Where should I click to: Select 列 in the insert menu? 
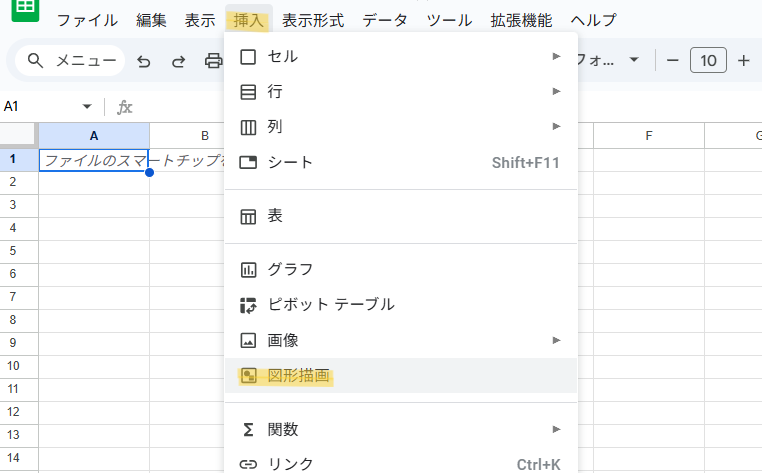[401, 127]
